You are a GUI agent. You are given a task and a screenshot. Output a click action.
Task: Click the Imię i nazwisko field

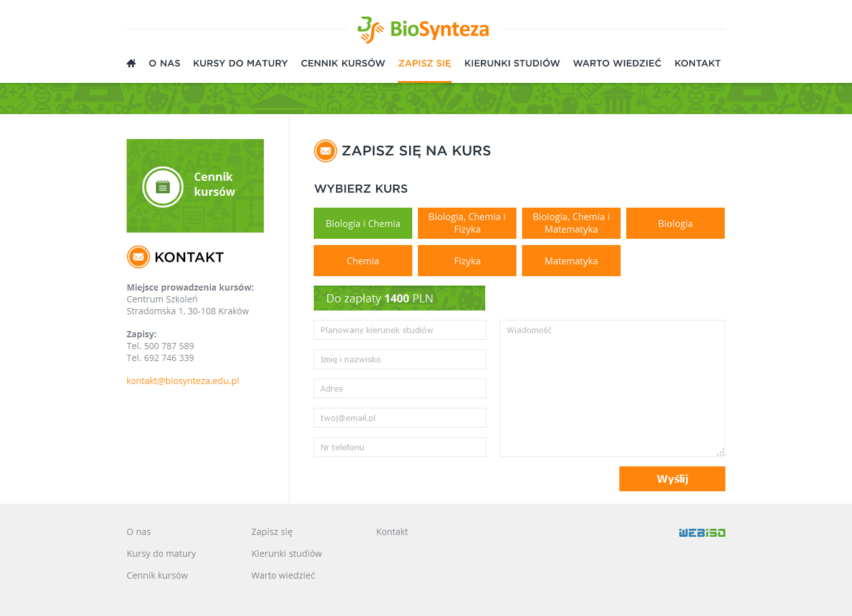(400, 359)
